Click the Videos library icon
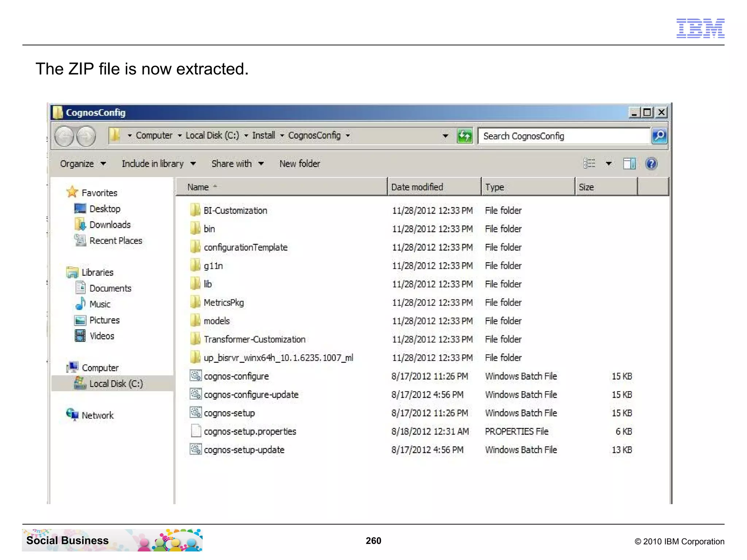 point(80,336)
